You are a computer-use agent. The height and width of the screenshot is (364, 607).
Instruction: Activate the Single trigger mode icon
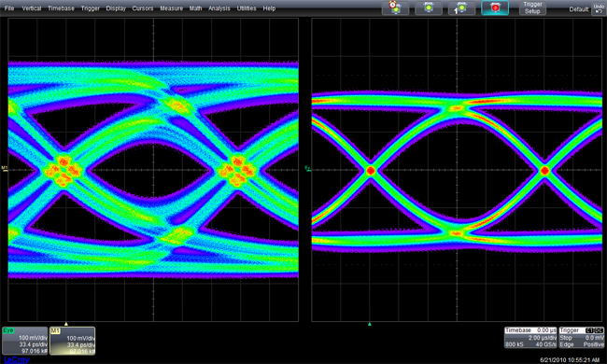click(x=461, y=7)
